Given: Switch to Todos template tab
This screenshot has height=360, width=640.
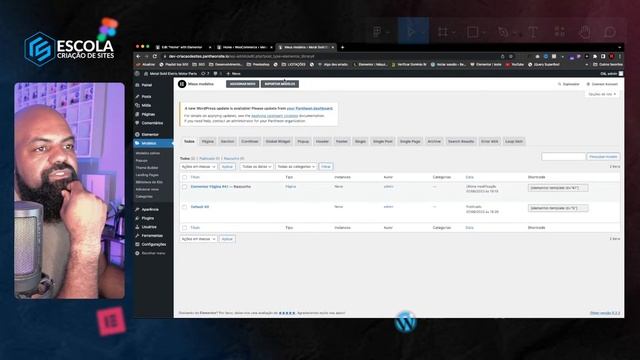Looking at the screenshot, I should click(x=189, y=141).
